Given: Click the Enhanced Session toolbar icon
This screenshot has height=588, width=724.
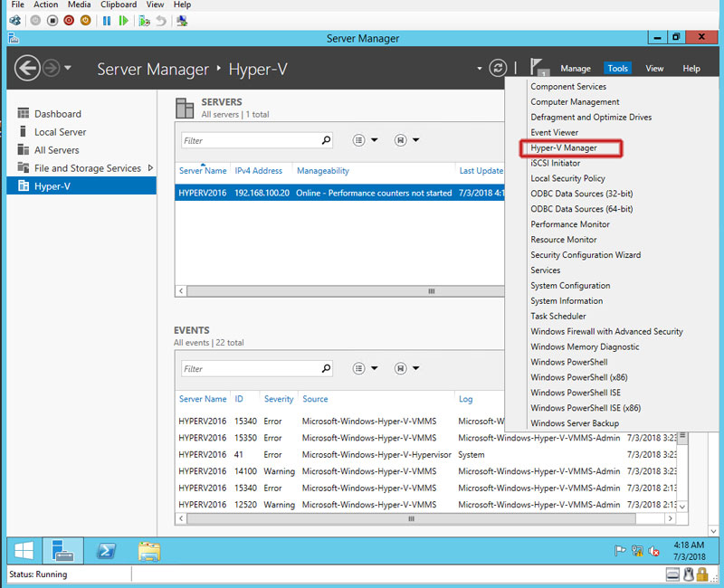Looking at the screenshot, I should coord(182,21).
